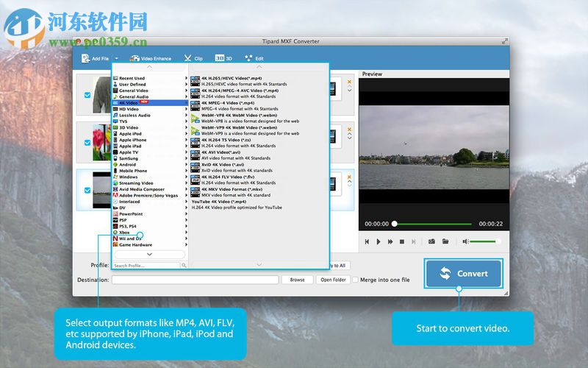Choose 4K H.265/HEVC Video (*.mp4) format
Screen dimensions: 588x368
[259, 81]
